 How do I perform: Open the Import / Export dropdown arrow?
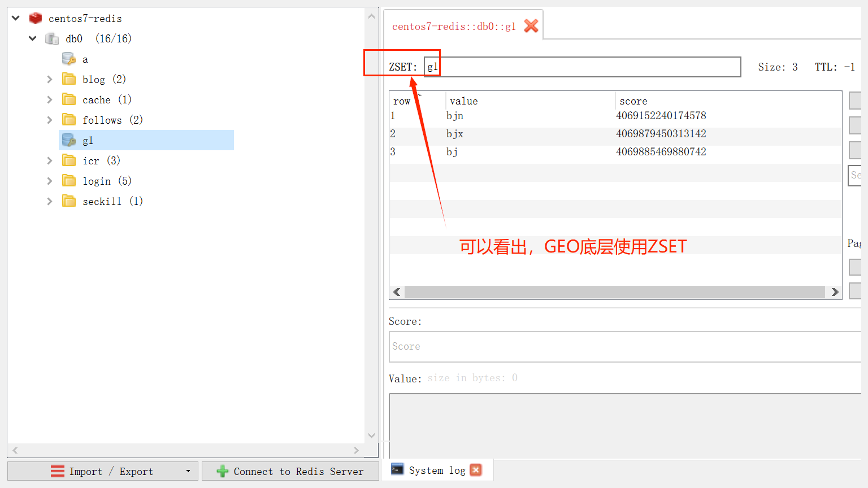188,471
